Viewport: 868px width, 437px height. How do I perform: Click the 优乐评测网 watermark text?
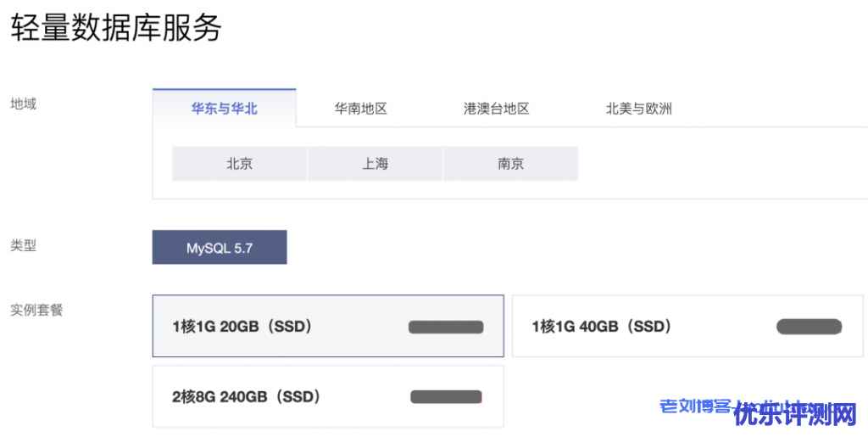(796, 415)
